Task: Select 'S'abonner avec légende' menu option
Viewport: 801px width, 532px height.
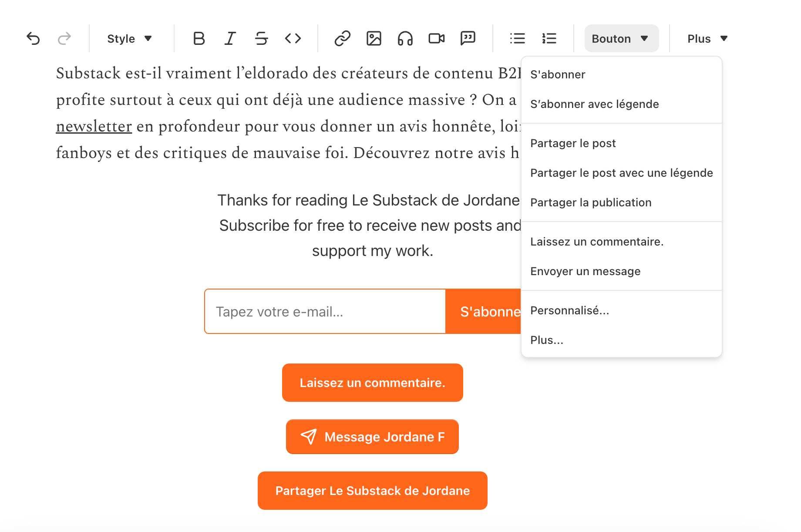Action: click(x=594, y=104)
